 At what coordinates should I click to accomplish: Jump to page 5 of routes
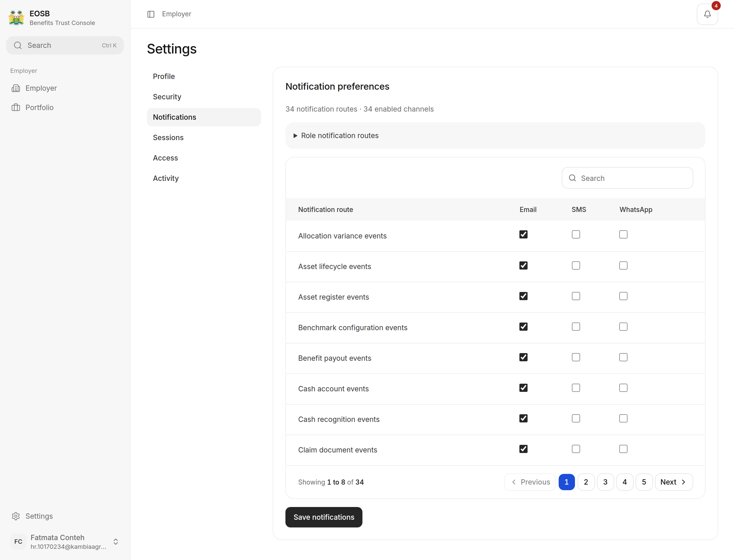644,482
